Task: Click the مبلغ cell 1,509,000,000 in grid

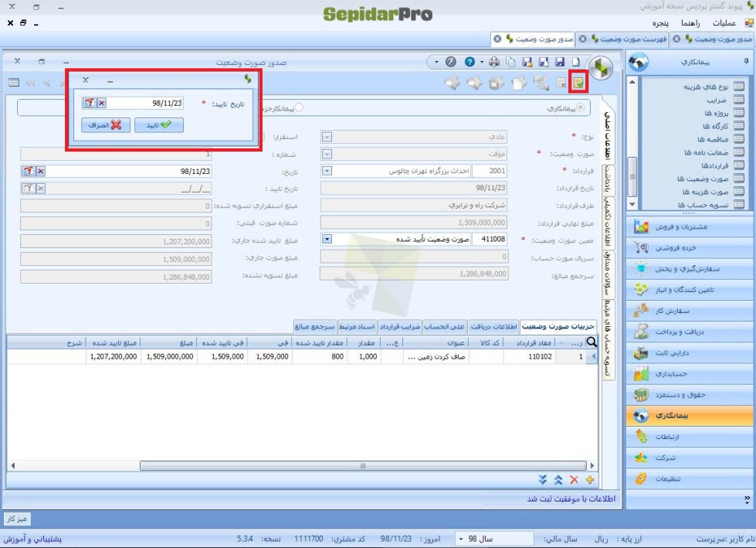Action: tap(170, 356)
